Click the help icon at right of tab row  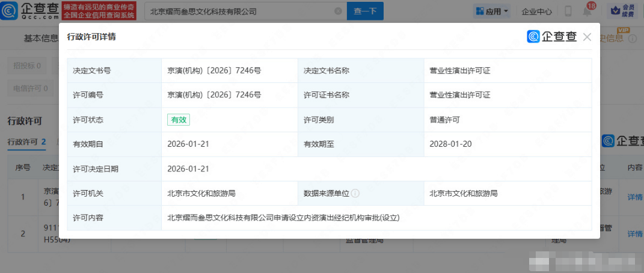(632, 38)
